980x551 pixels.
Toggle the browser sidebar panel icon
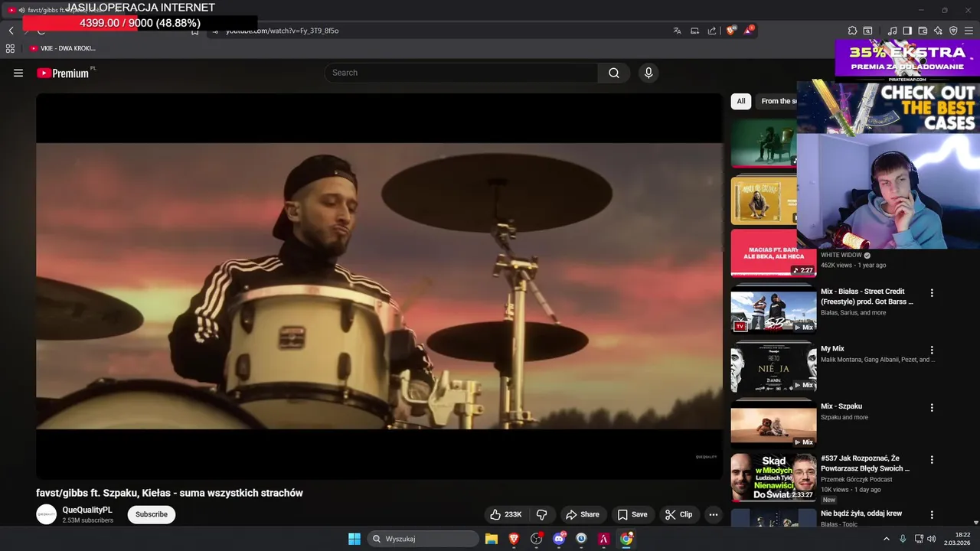tap(907, 31)
